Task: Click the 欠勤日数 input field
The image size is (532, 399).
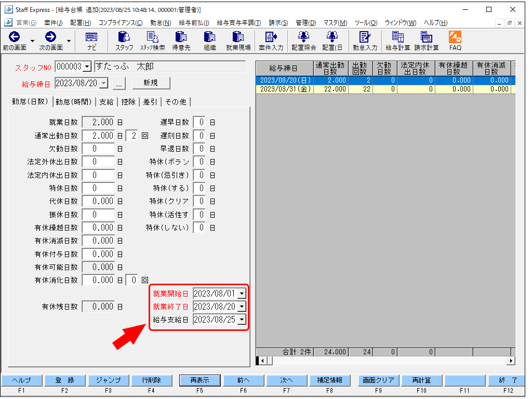Action: [x=98, y=149]
